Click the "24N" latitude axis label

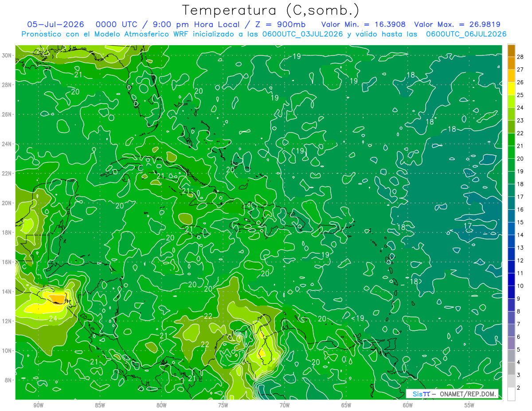pos(7,144)
